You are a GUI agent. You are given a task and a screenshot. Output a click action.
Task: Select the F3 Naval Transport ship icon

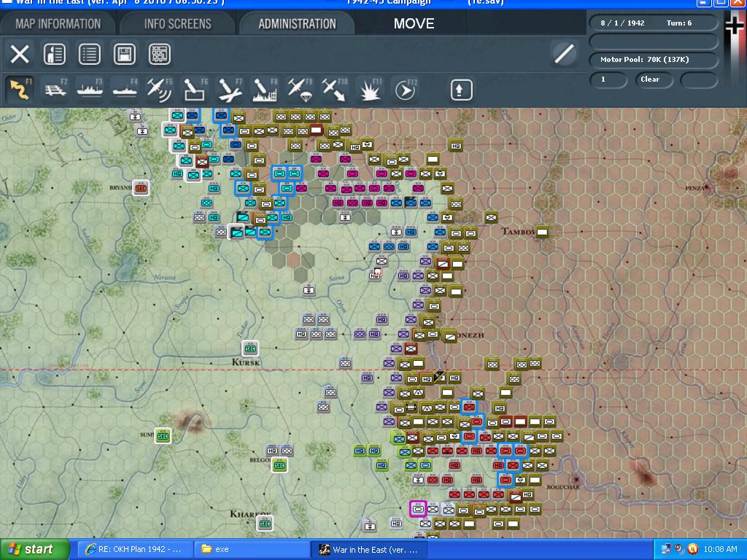[90, 90]
